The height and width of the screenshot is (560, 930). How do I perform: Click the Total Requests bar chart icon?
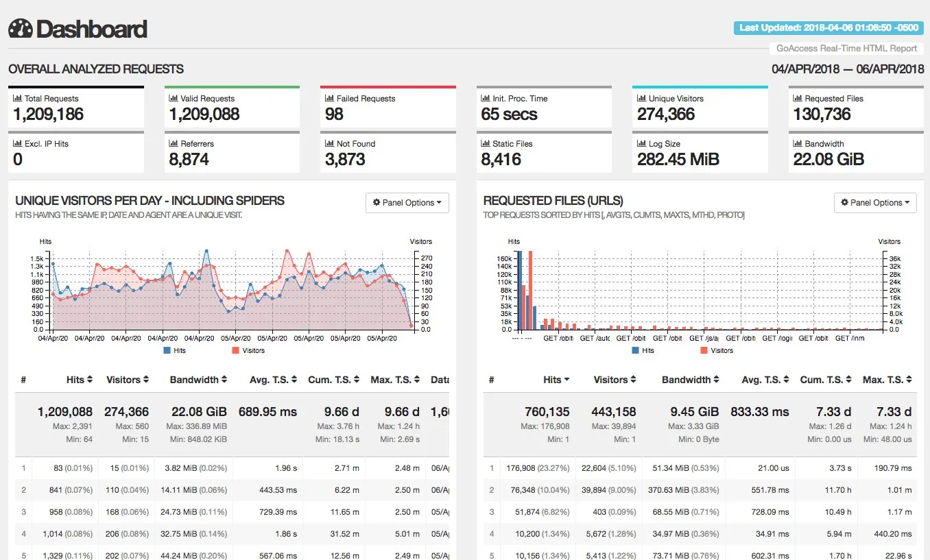(18, 99)
